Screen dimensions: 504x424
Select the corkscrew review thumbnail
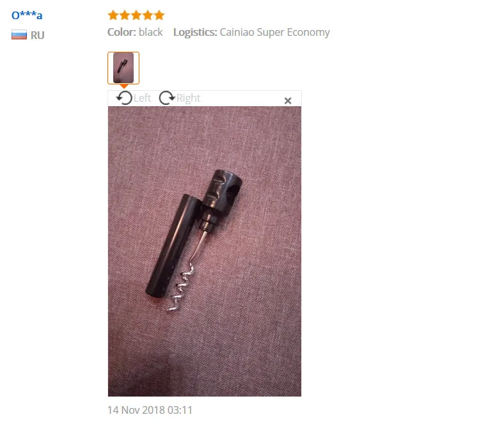click(x=123, y=68)
